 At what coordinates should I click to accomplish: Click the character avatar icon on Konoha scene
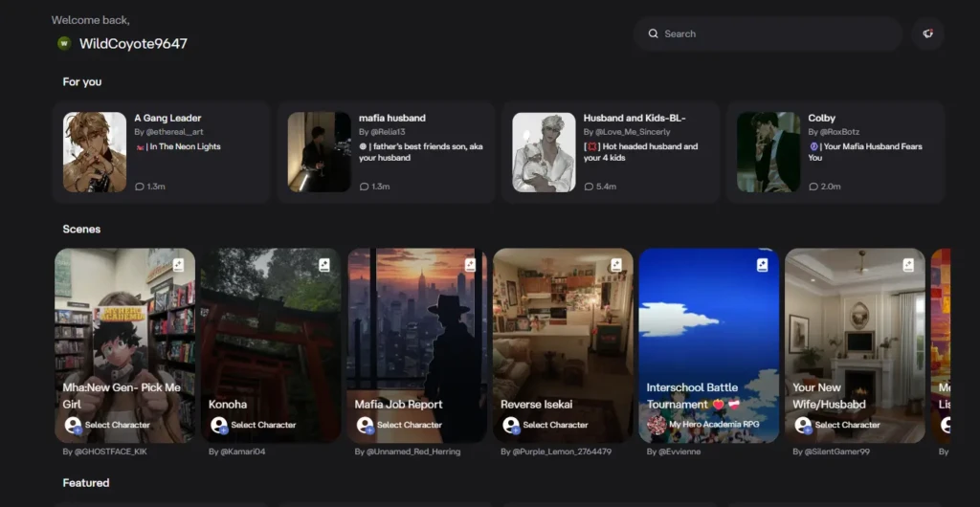[219, 425]
